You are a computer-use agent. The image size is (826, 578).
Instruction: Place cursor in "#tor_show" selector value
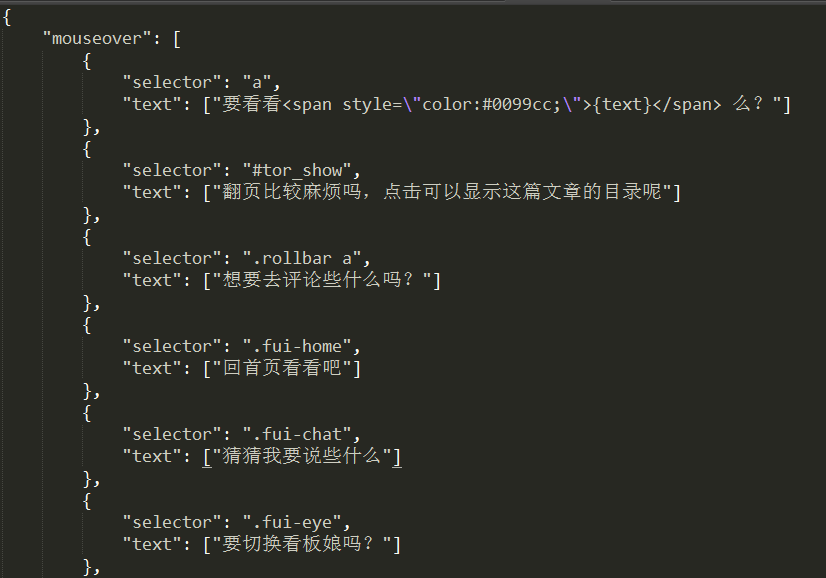click(297, 171)
